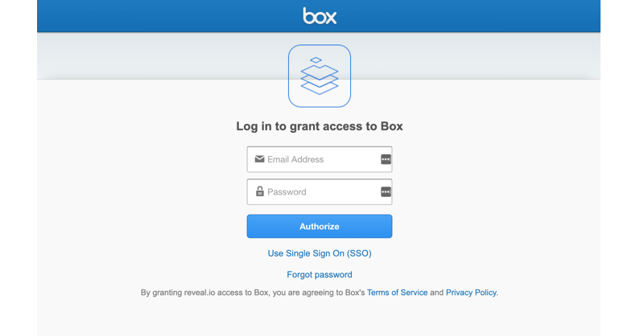Open Use Single Sign On (SSO) link
644x336 pixels.
coord(320,253)
